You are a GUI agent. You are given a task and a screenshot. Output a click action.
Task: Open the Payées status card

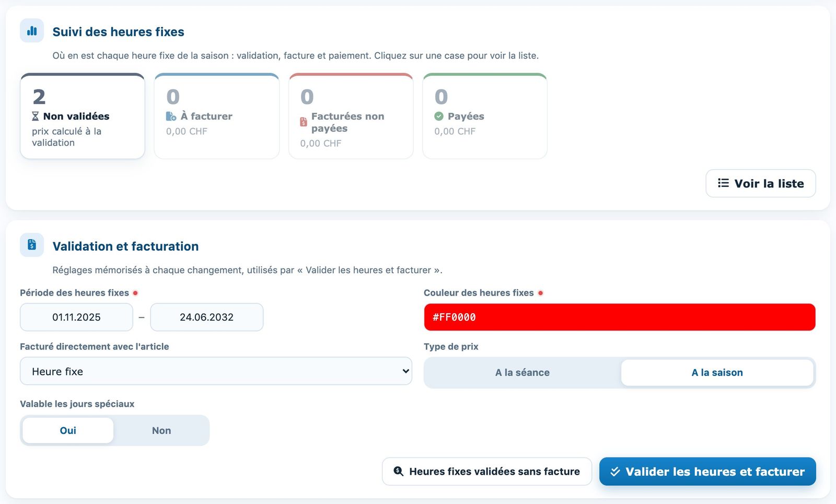(x=485, y=116)
